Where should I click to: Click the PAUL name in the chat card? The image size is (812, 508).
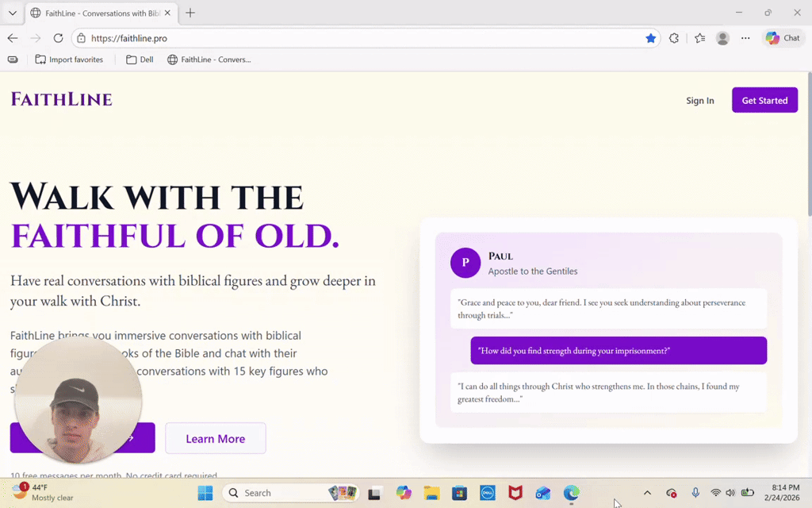pos(500,256)
